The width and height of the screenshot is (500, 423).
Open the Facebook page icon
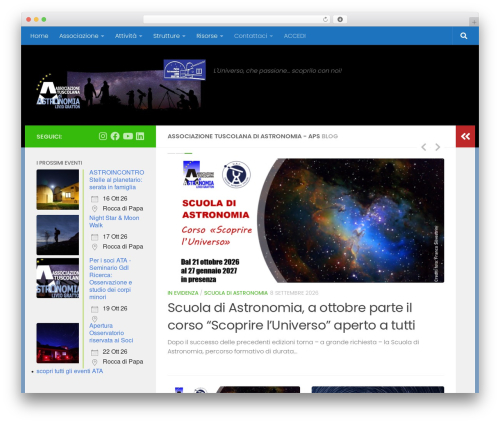point(115,136)
